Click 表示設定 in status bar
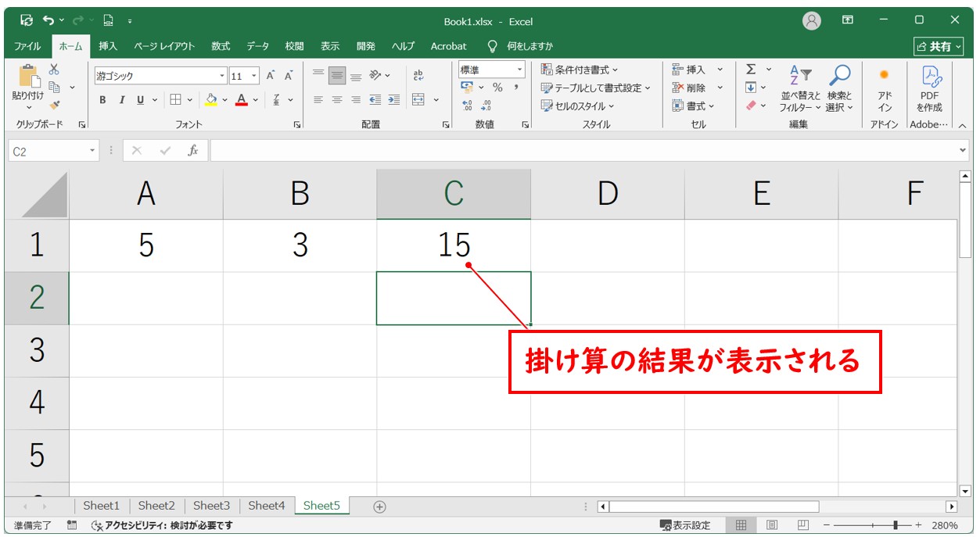This screenshot has height=537, width=980. [x=685, y=525]
